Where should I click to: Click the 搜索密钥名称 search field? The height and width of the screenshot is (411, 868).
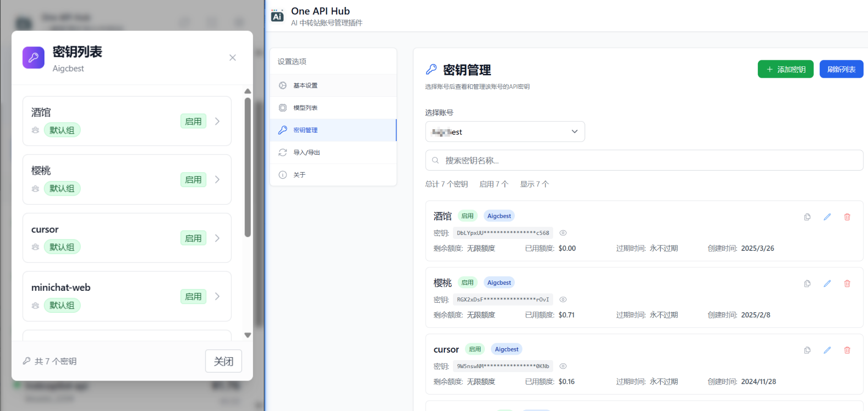tap(644, 161)
